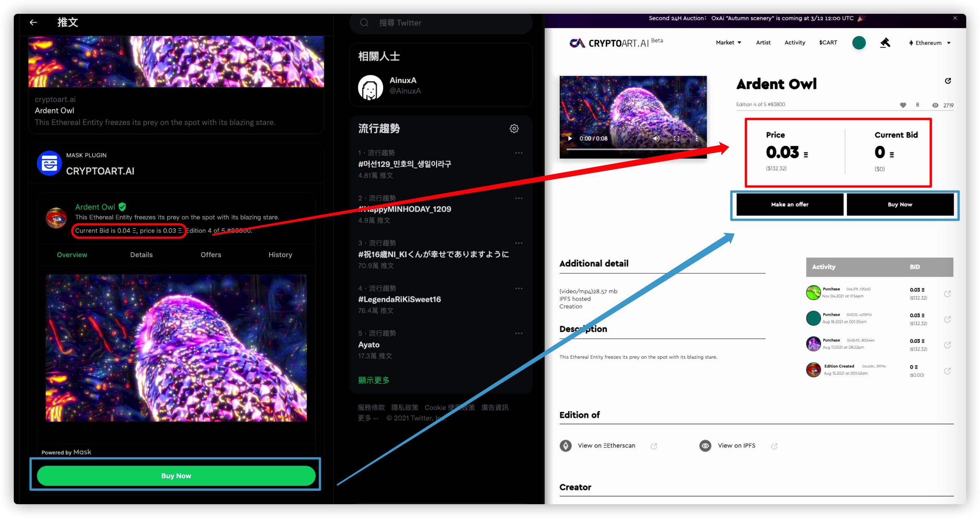
Task: Switch to the Offers tab
Action: coord(211,255)
